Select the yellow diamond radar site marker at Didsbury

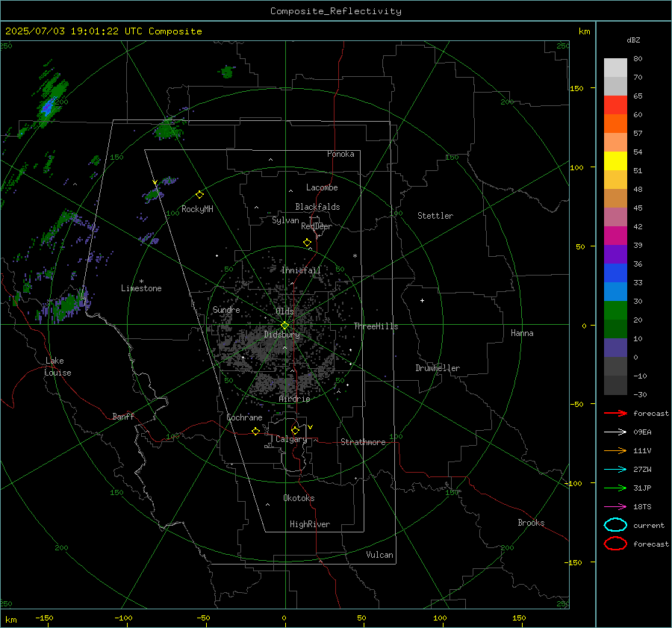[284, 326]
